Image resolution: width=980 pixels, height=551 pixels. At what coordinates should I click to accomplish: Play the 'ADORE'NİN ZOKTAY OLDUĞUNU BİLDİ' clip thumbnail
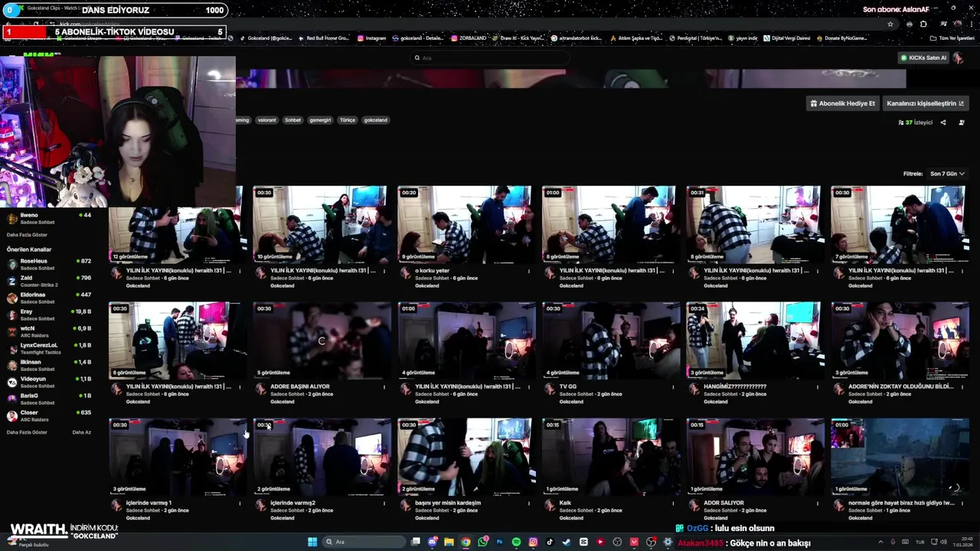coord(899,341)
